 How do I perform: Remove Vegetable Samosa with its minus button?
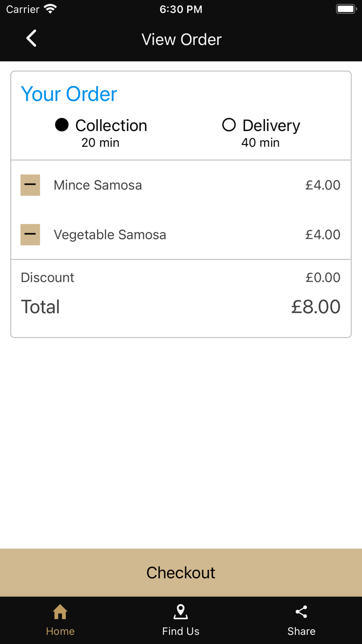click(31, 235)
